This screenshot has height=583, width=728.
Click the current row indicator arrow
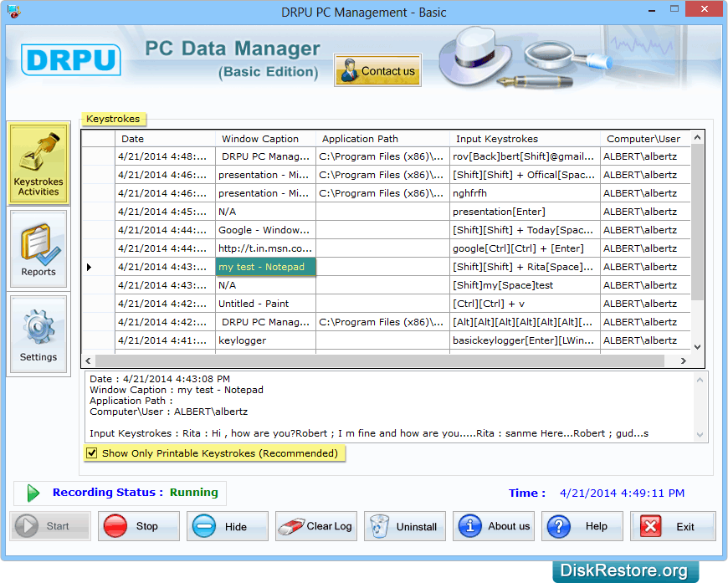(x=90, y=267)
